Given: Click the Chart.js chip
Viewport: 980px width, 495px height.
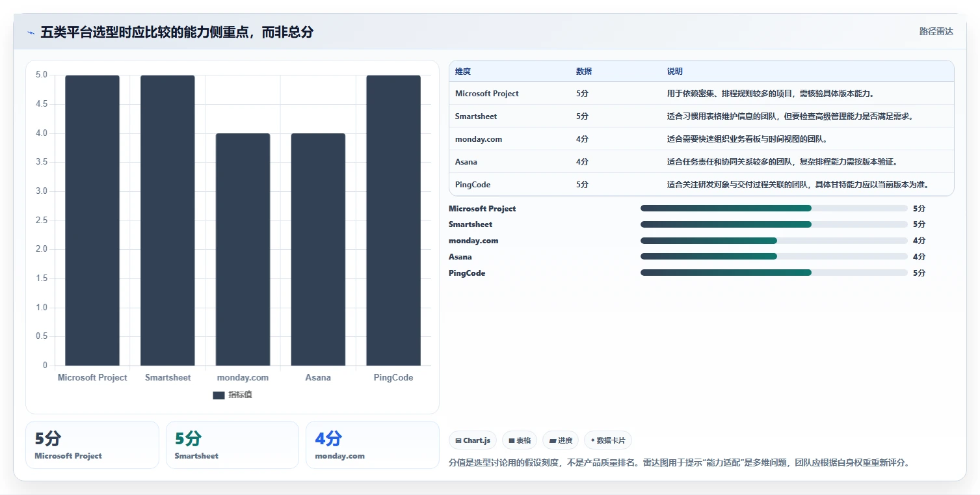Looking at the screenshot, I should pyautogui.click(x=473, y=440).
